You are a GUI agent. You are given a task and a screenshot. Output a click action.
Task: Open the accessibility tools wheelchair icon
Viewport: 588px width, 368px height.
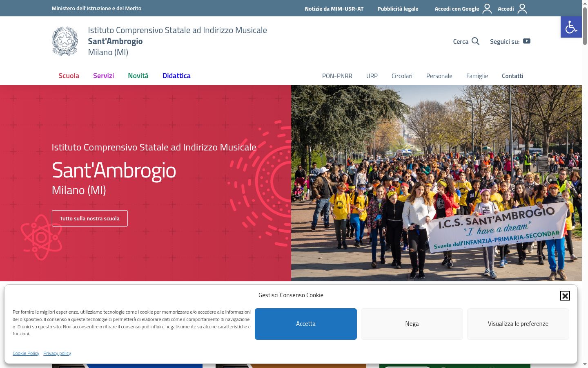571,27
